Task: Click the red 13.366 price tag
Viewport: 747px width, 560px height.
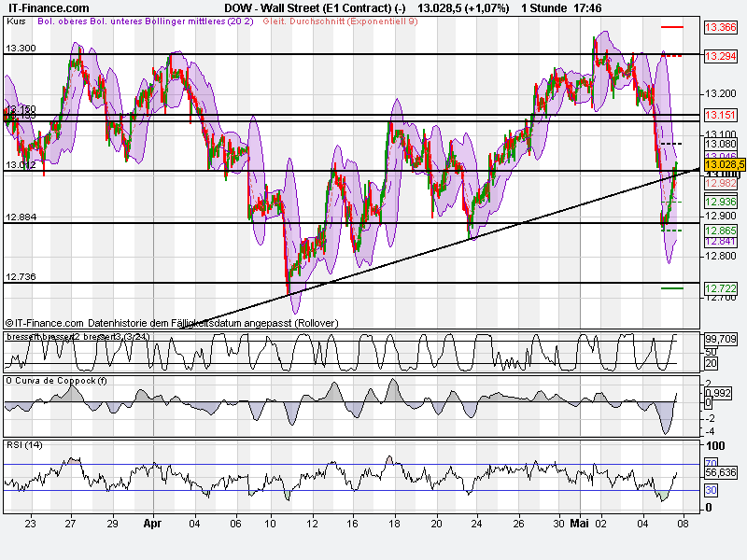Action: point(720,27)
